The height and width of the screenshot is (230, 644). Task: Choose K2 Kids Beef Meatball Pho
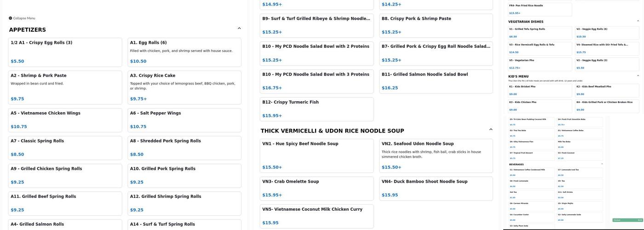pyautogui.click(x=607, y=90)
